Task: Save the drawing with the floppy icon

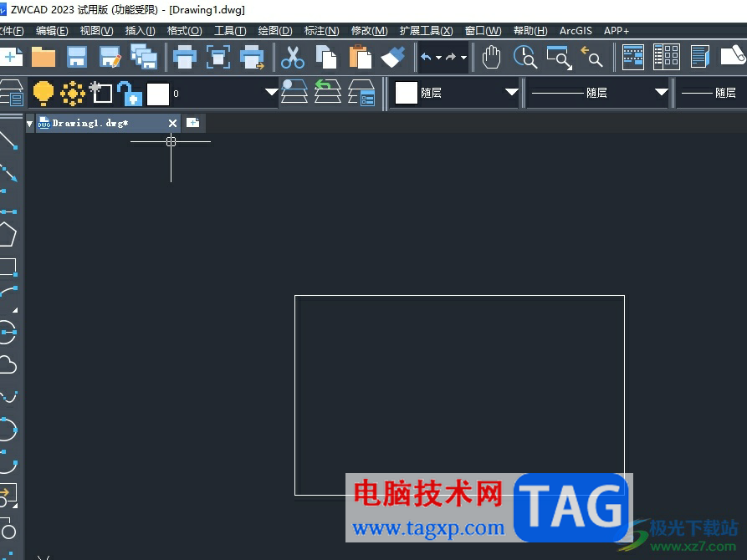Action: pyautogui.click(x=77, y=57)
